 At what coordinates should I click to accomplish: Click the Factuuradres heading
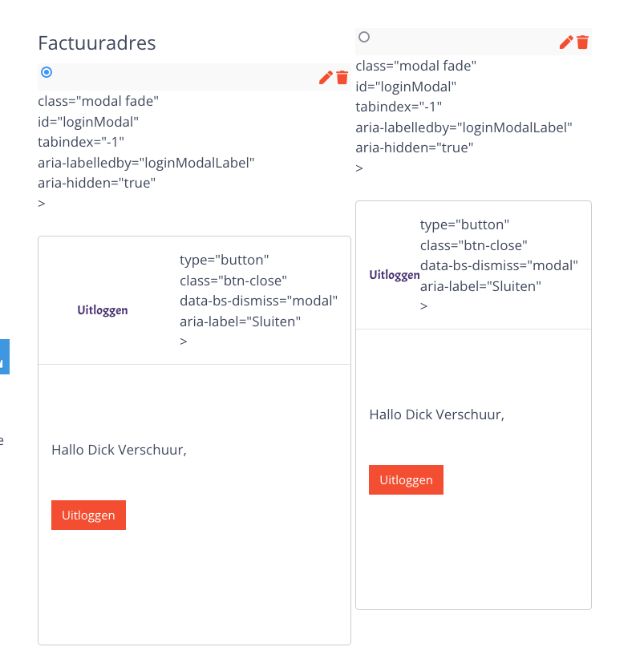tap(97, 42)
